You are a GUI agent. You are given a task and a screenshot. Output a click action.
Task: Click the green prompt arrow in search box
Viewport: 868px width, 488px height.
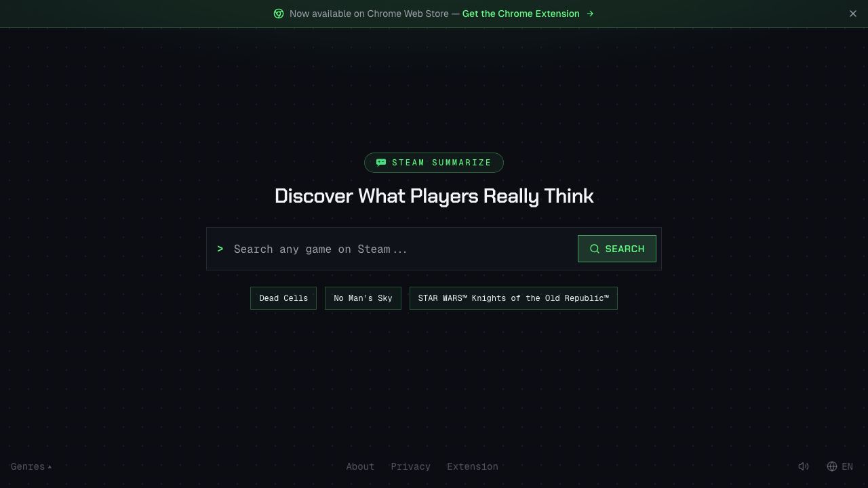pyautogui.click(x=220, y=249)
